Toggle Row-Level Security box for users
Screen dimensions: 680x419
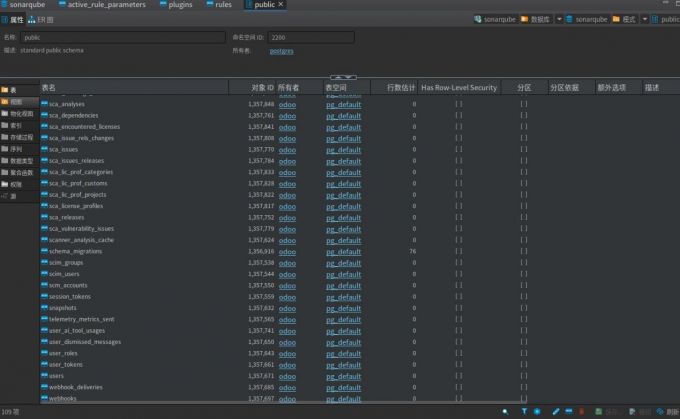pos(459,376)
